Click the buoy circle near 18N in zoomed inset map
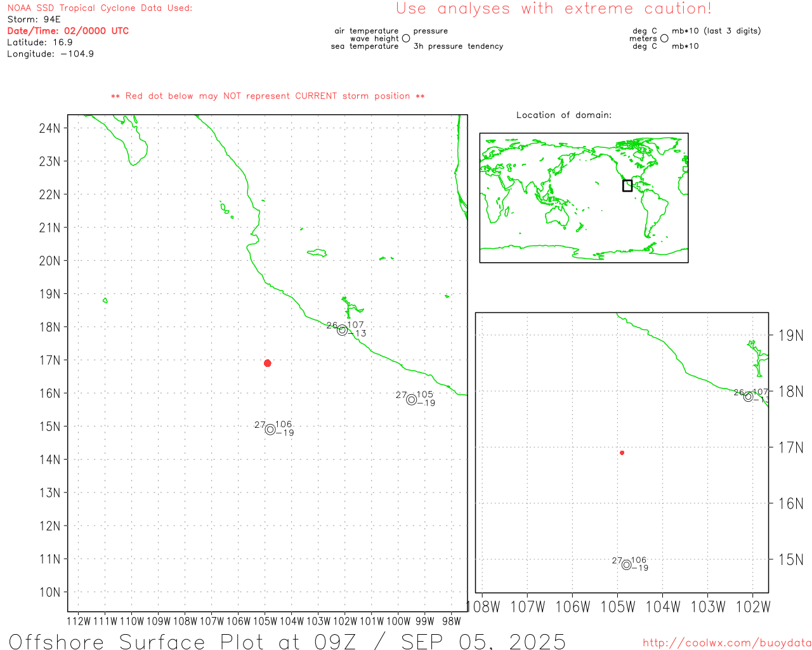This screenshot has height=650, width=812. 748,397
